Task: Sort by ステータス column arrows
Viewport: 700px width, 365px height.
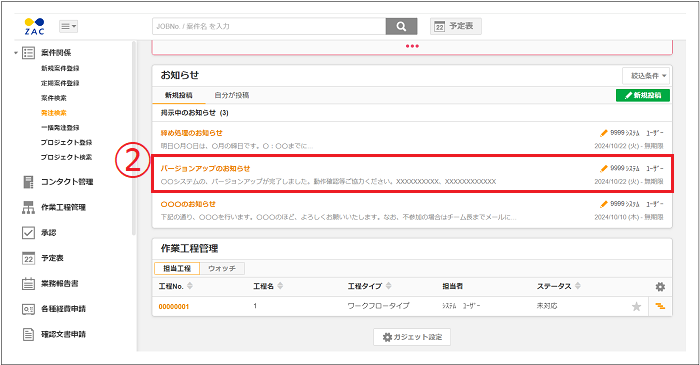Action: (x=578, y=286)
